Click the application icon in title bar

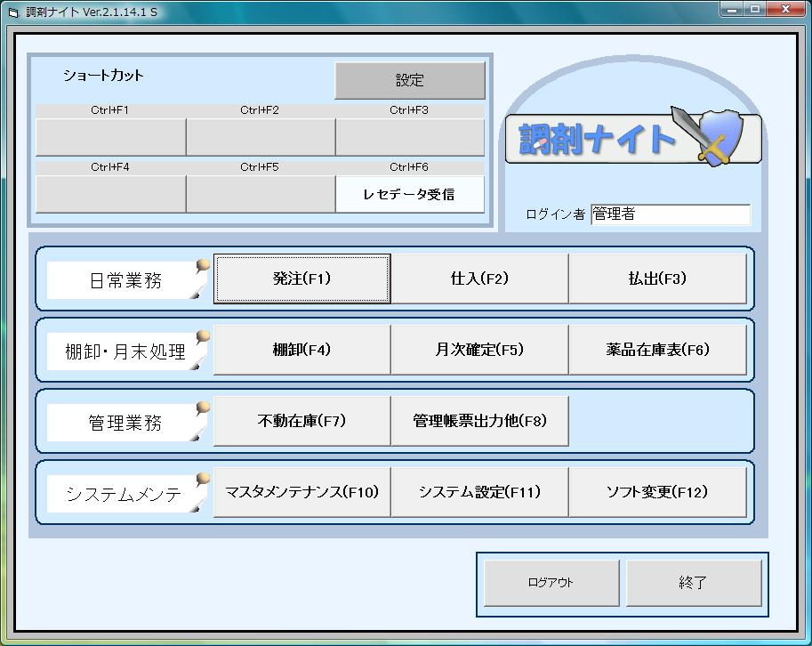tap(13, 12)
